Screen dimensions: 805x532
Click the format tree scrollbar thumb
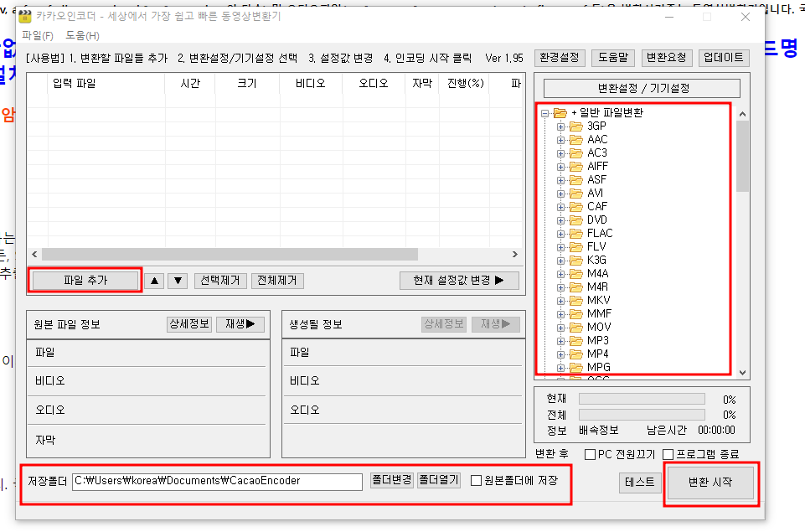point(742,156)
